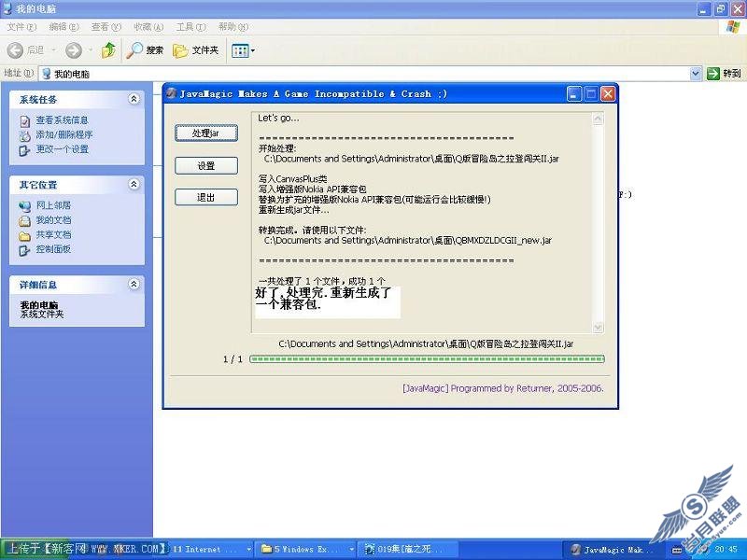Image resolution: width=747 pixels, height=560 pixels.
Task: Click the log scrollbar down arrow
Action: pyautogui.click(x=598, y=328)
